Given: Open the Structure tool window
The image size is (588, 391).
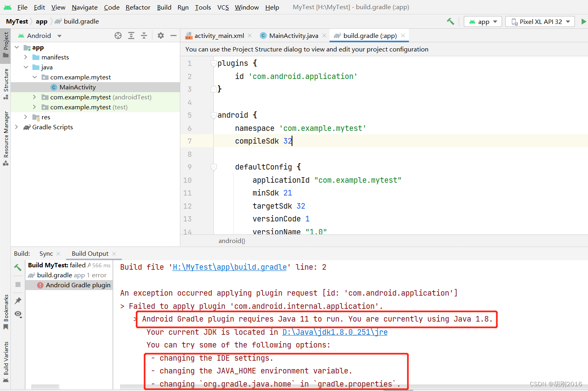Looking at the screenshot, I should (x=6, y=85).
